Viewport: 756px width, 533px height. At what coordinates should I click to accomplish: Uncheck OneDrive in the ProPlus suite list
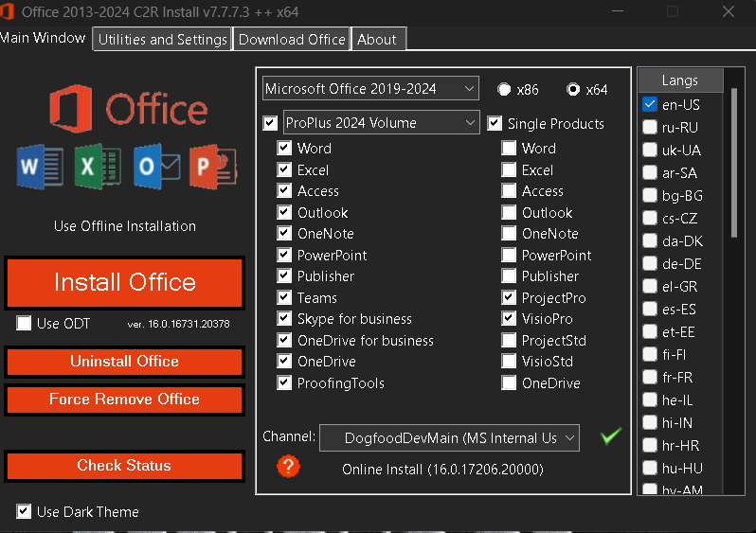[x=284, y=361]
